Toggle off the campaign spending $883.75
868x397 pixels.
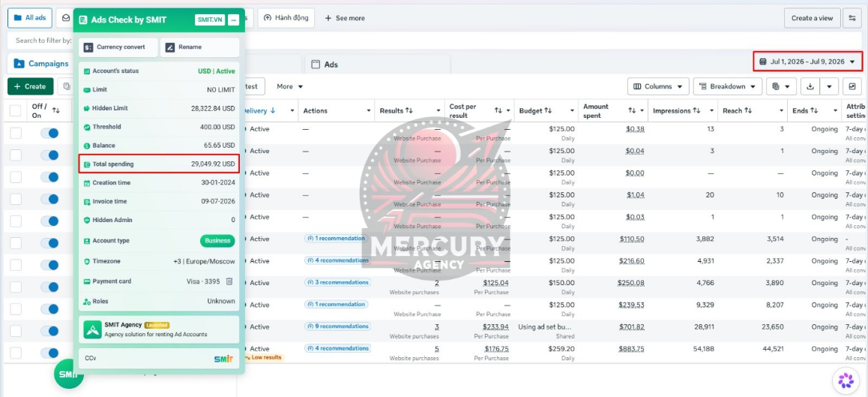tap(49, 353)
